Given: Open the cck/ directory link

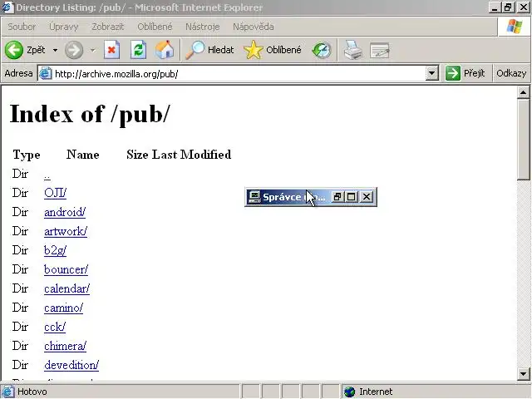Looking at the screenshot, I should coord(55,327).
